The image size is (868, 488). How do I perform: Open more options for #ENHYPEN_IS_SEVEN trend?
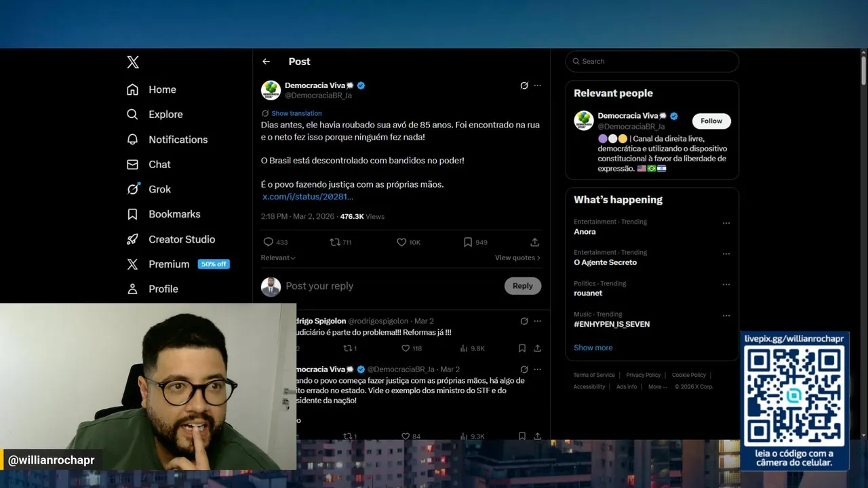click(726, 316)
